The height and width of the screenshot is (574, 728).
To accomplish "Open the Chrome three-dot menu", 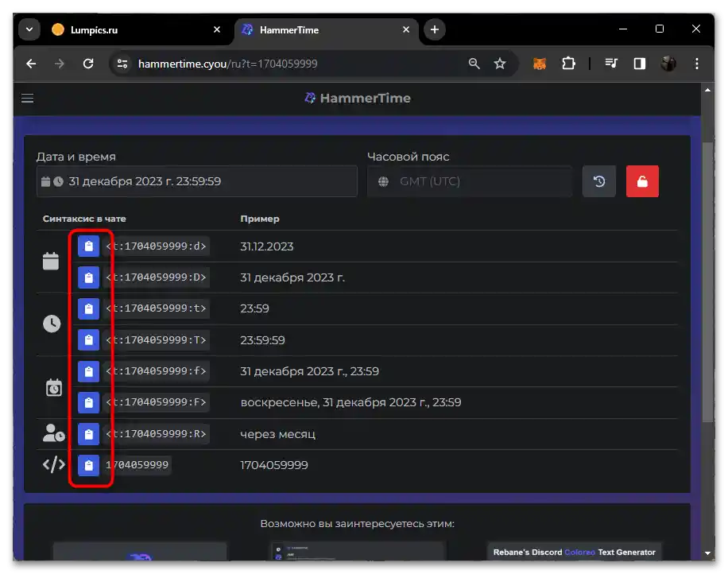I will [x=697, y=64].
